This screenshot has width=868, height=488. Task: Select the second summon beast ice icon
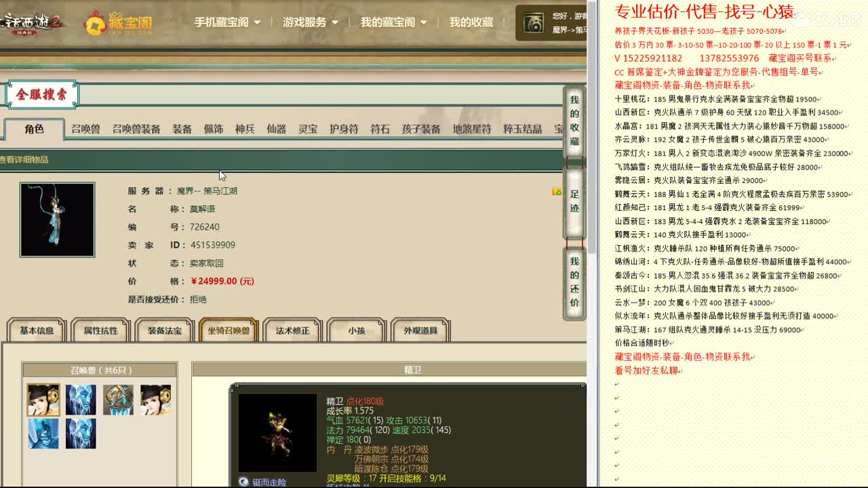tap(81, 400)
